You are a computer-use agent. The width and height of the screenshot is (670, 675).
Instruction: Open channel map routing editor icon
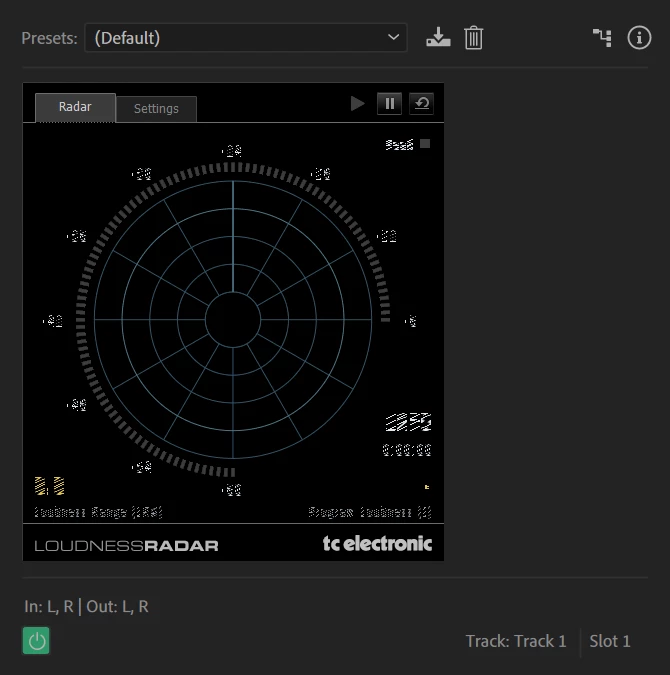602,38
